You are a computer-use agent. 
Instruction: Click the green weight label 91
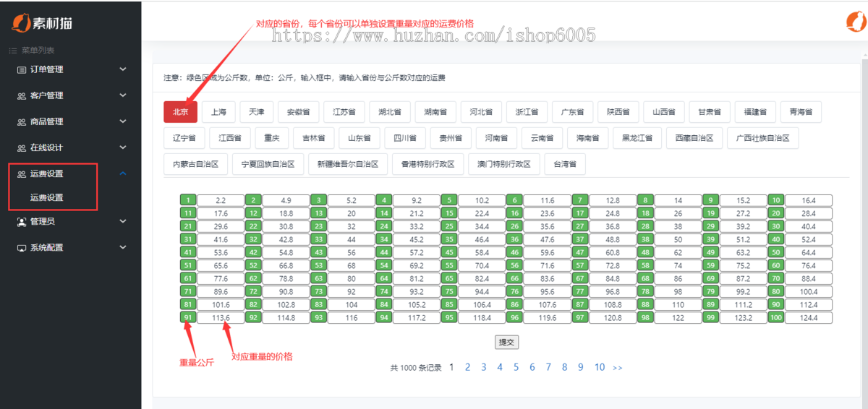[x=188, y=317]
